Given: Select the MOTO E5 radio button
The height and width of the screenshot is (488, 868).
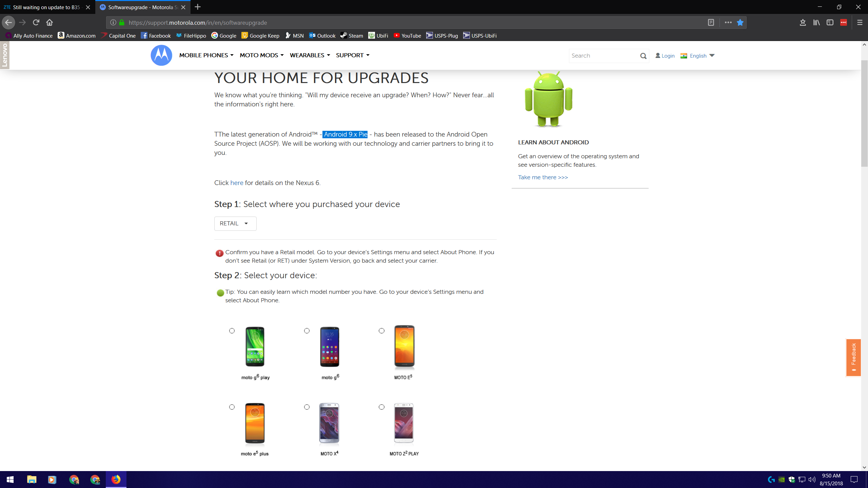Looking at the screenshot, I should tap(382, 331).
